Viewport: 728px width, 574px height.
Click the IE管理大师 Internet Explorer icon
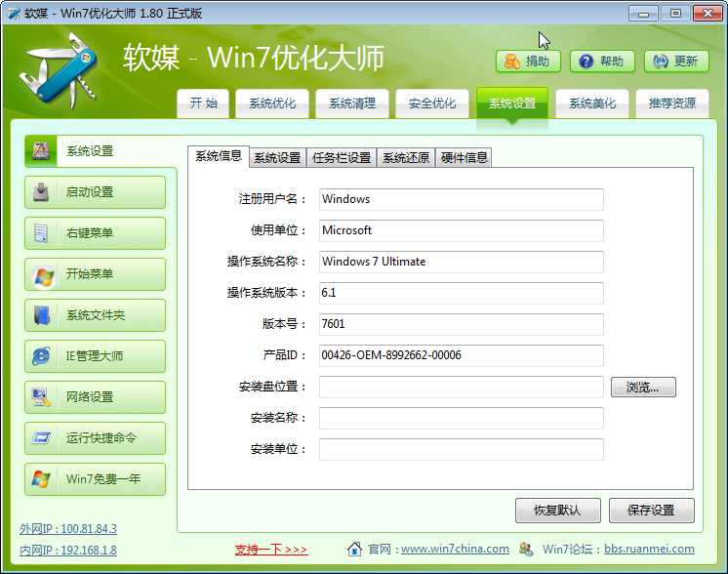pos(41,355)
